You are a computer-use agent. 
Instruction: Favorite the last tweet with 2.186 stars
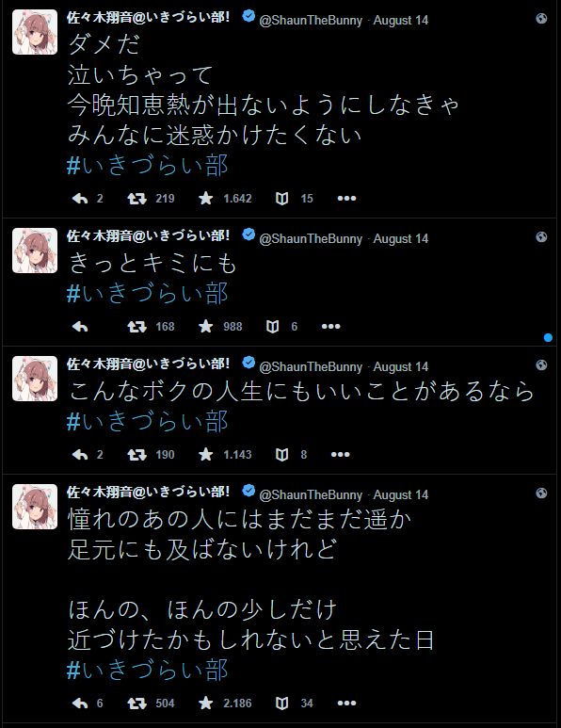tap(205, 703)
